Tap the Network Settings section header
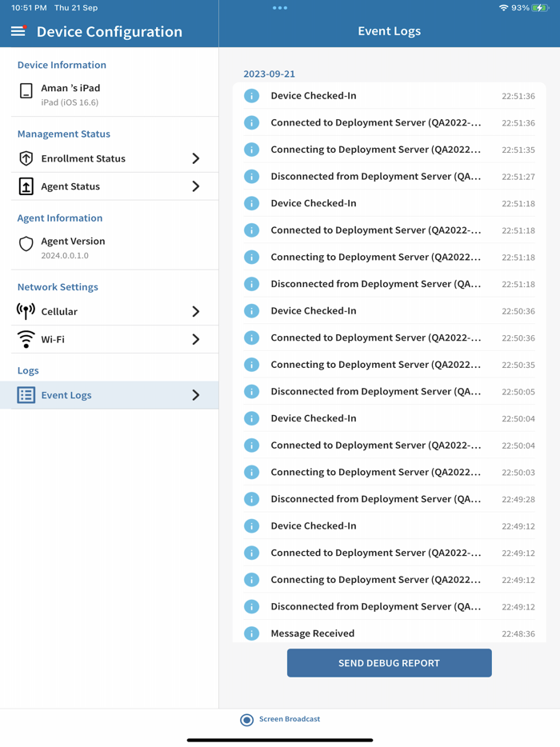This screenshot has width=560, height=747. 58,287
